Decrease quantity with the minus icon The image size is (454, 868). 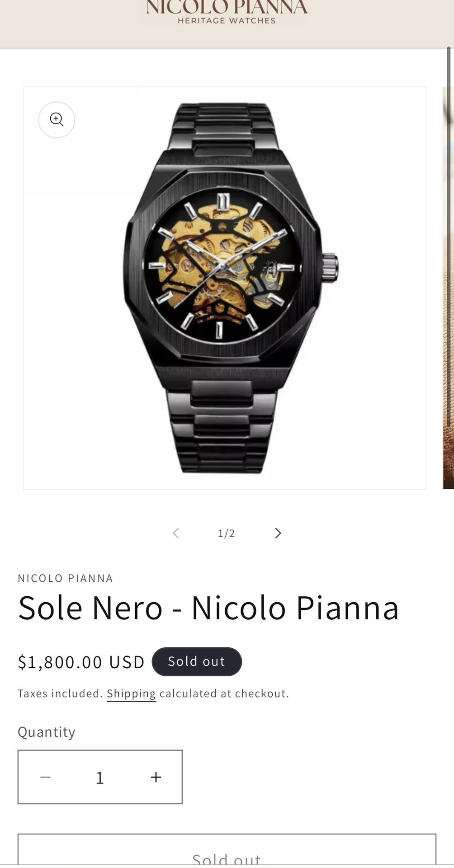coord(45,777)
